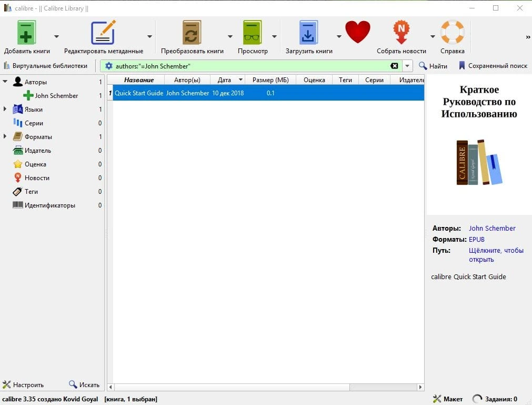Viewport: 532px width, 405px height.
Task: Select the Tags (Теги) category icon
Action: click(x=17, y=192)
